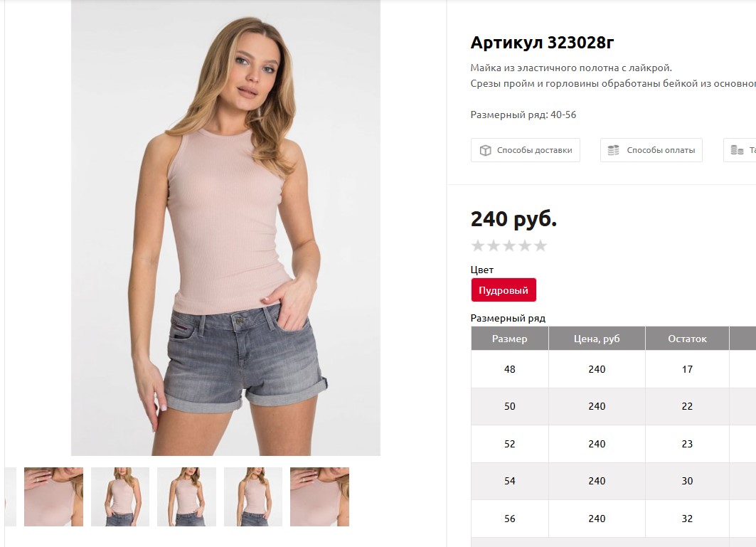This screenshot has width=756, height=547.
Task: Select the third thumbnail of the model
Action: click(186, 496)
